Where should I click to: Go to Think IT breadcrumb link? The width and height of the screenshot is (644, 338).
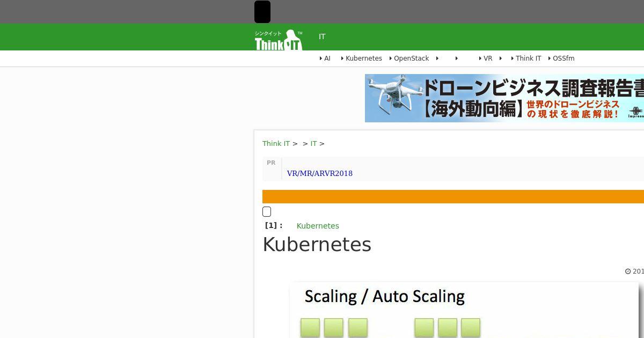[x=276, y=144]
